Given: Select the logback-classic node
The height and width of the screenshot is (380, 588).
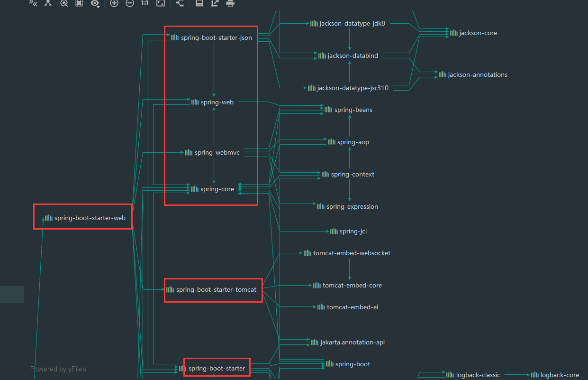Looking at the screenshot, I should (473, 375).
